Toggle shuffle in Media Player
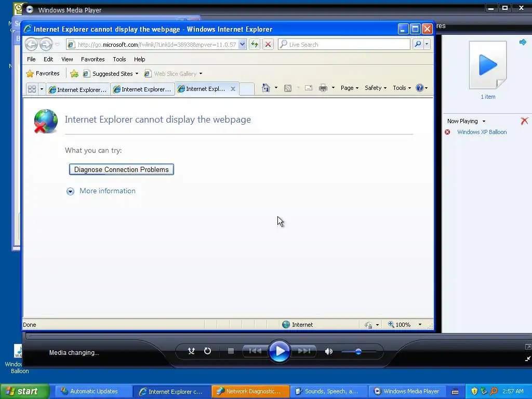Viewport: 532px width, 399px height. point(191,351)
